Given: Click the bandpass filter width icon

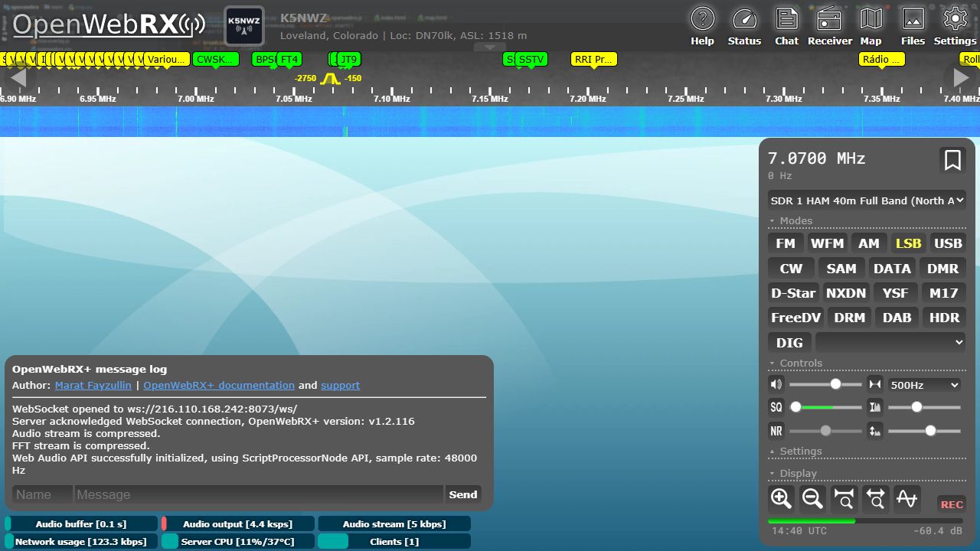Looking at the screenshot, I should click(875, 384).
